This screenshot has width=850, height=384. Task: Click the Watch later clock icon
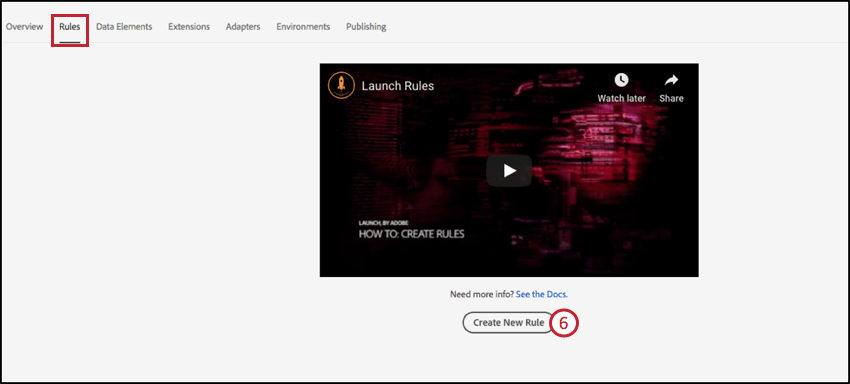(621, 80)
